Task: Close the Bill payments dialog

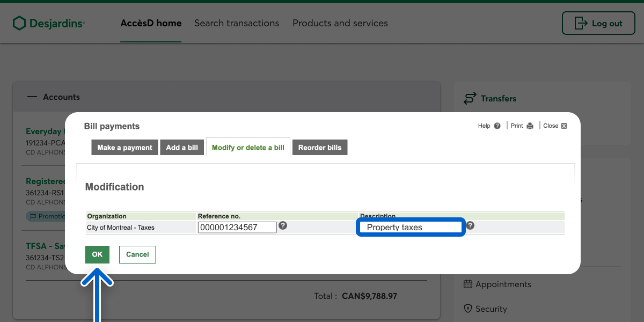Action: click(x=563, y=126)
